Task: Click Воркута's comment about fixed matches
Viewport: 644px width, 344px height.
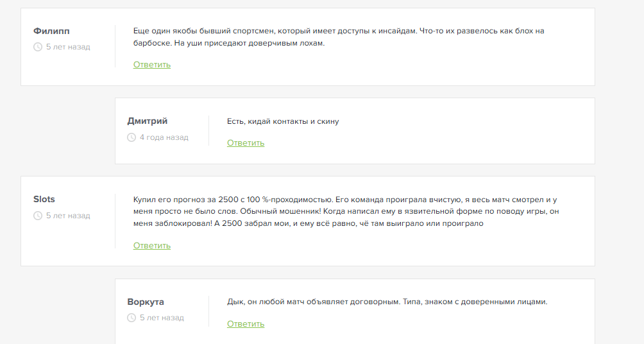Action: pos(387,302)
